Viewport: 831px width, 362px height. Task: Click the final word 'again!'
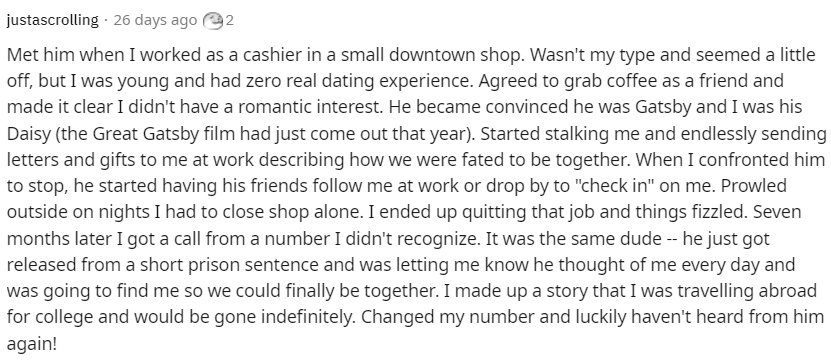(x=32, y=344)
